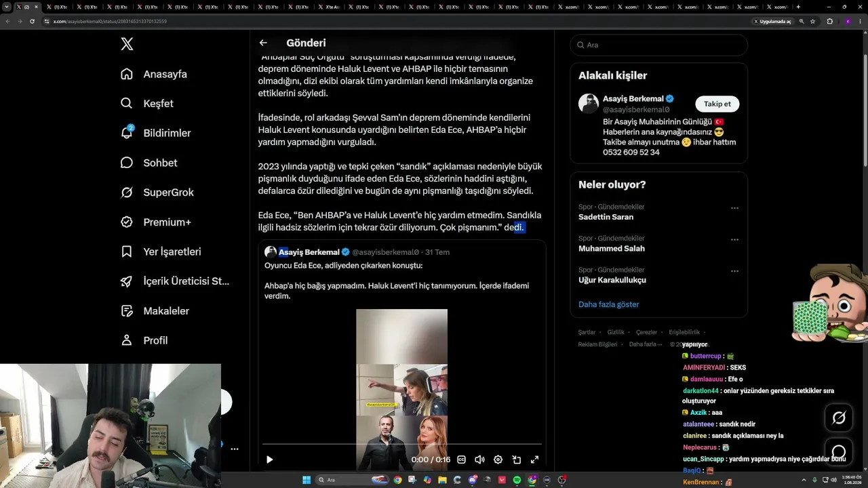
Task: Open the Grok floating button
Action: tap(839, 418)
